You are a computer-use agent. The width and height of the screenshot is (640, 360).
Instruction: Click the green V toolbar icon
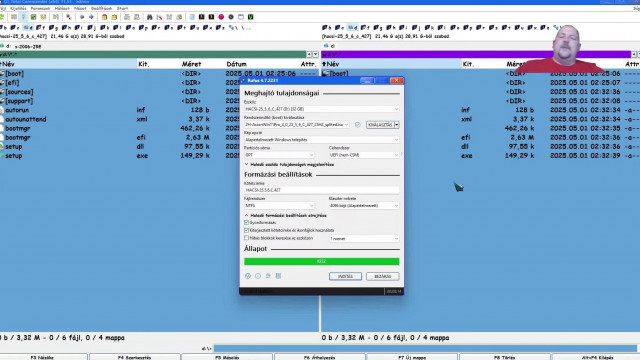coord(251,17)
